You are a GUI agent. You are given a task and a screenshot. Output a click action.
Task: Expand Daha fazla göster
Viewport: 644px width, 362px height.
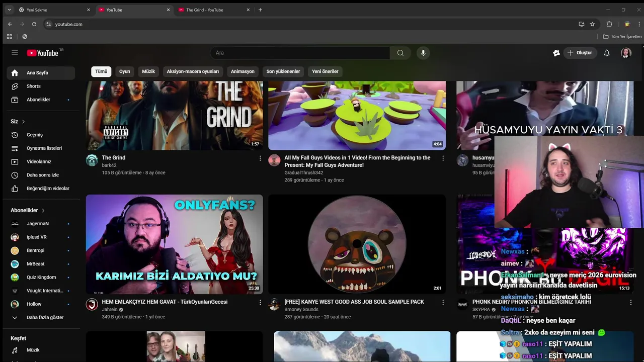(x=41, y=318)
